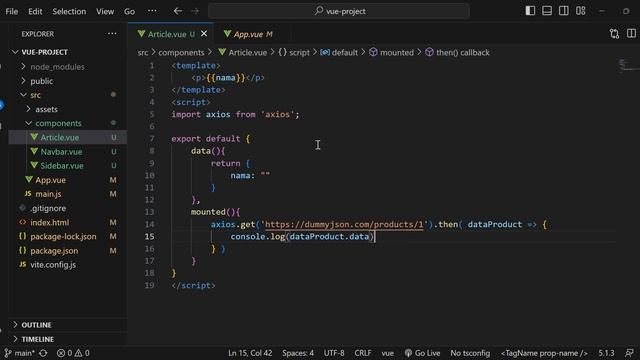640x360 pixels.
Task: Open the Go menu
Action: click(129, 11)
